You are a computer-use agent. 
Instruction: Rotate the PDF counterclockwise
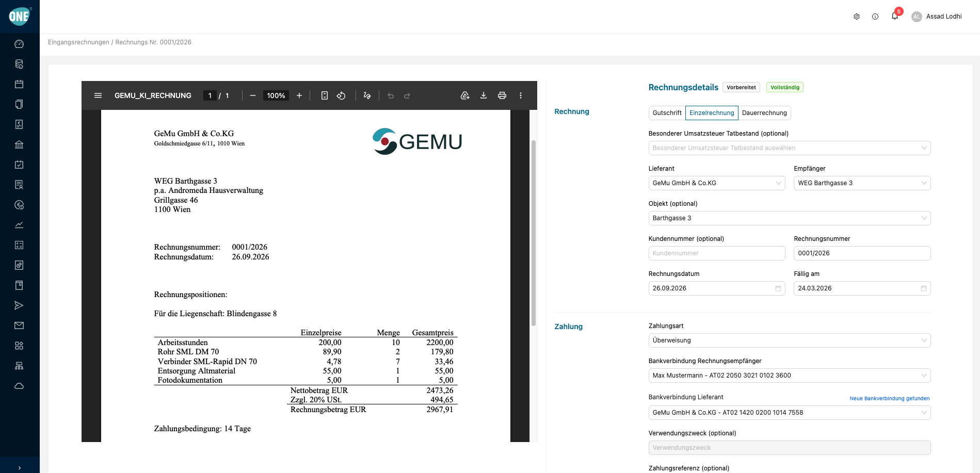[341, 95]
